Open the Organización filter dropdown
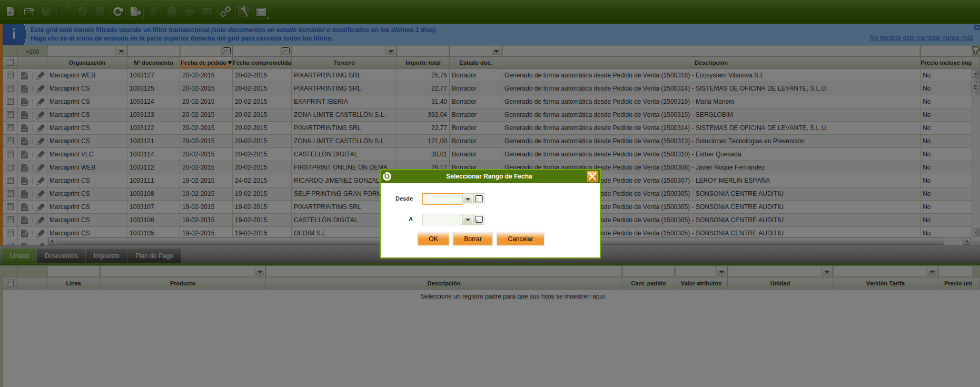980x387 pixels. 121,51
